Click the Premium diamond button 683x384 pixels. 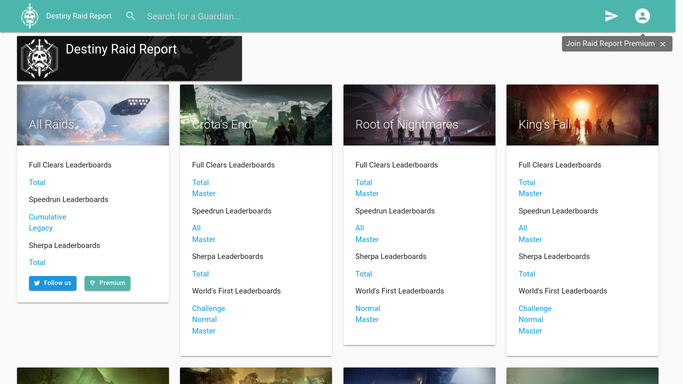click(x=107, y=283)
